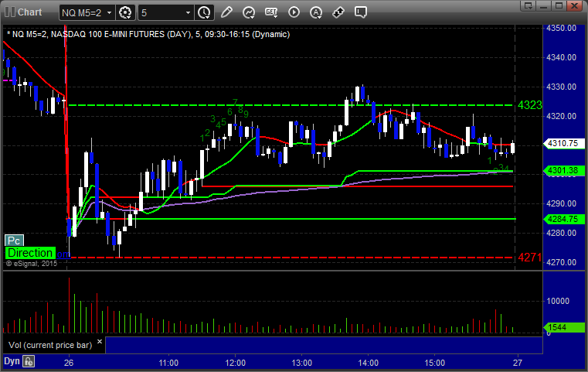
Task: Close the Vol study pane
Action: (100, 342)
